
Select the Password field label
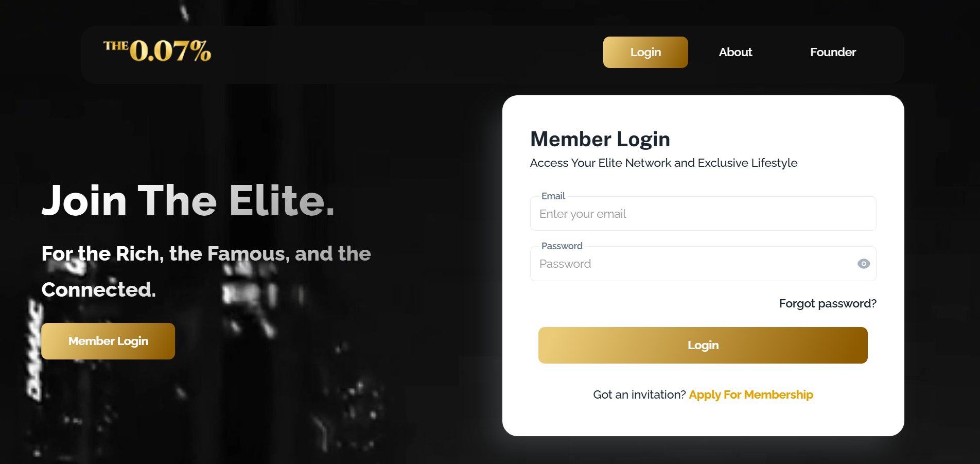(x=561, y=246)
